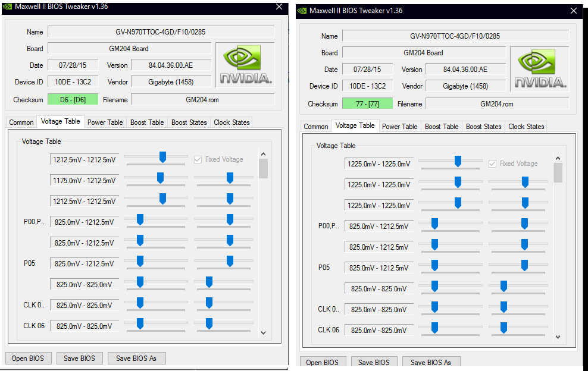Click min slider of first 1225.0mV row, right window
588x371 pixels.
458,162
